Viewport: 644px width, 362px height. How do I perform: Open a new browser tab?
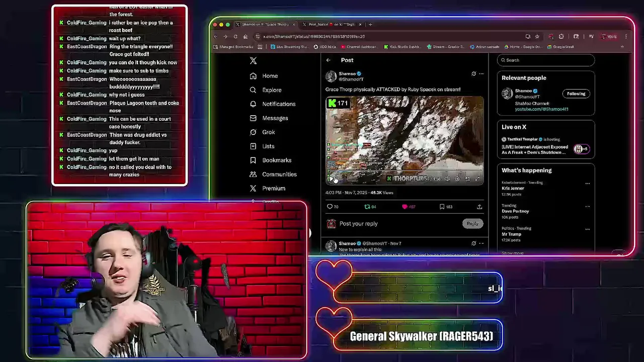(371, 25)
